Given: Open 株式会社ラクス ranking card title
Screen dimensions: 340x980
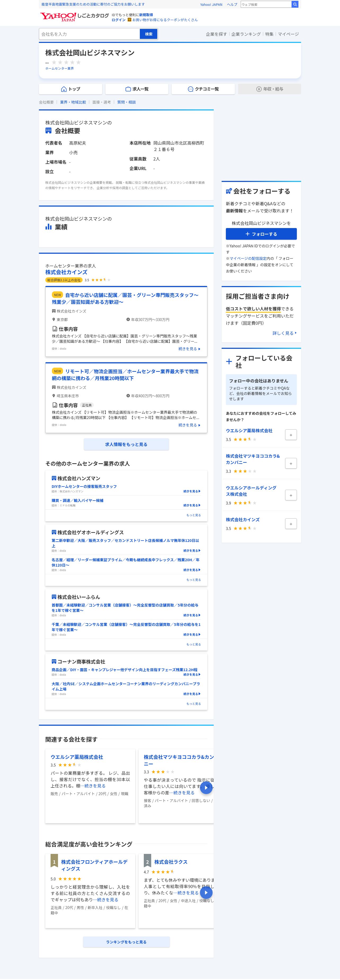Looking at the screenshot, I should (171, 862).
